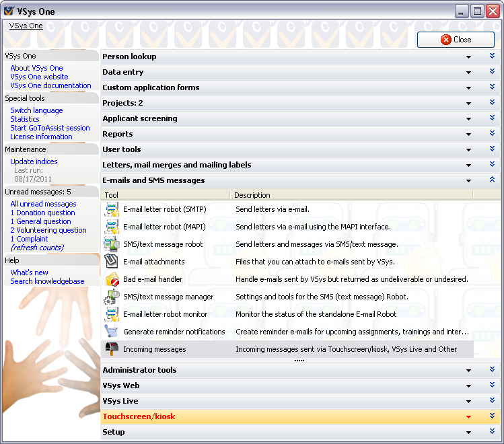Select Incoming messages row text

(155, 349)
